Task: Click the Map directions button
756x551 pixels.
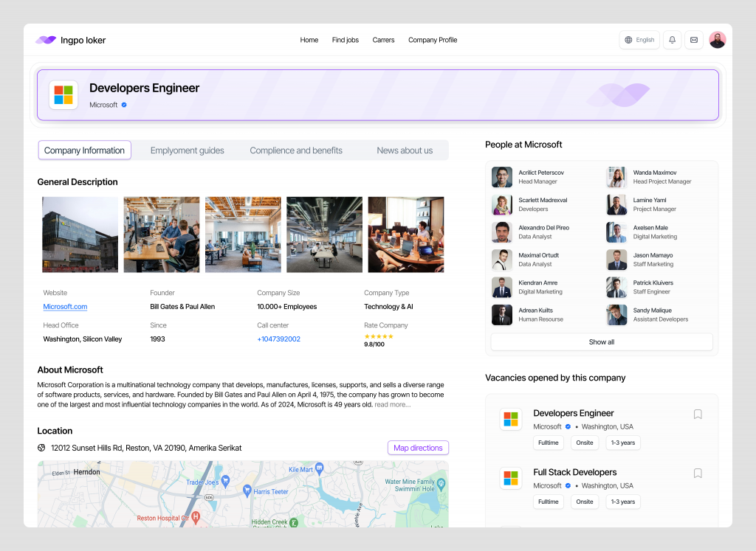Action: (418, 448)
